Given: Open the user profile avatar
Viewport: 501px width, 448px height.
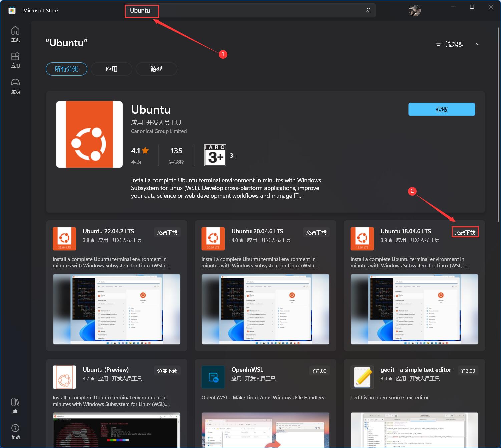Looking at the screenshot, I should 415,11.
